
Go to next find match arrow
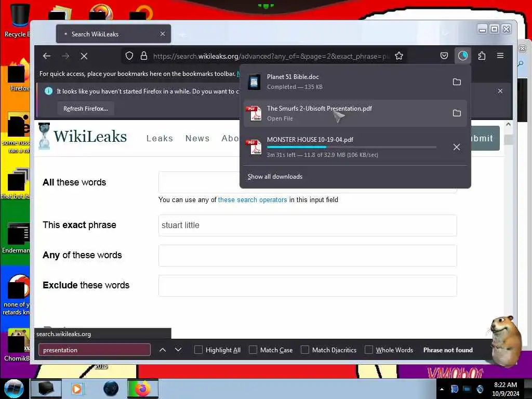pyautogui.click(x=178, y=350)
